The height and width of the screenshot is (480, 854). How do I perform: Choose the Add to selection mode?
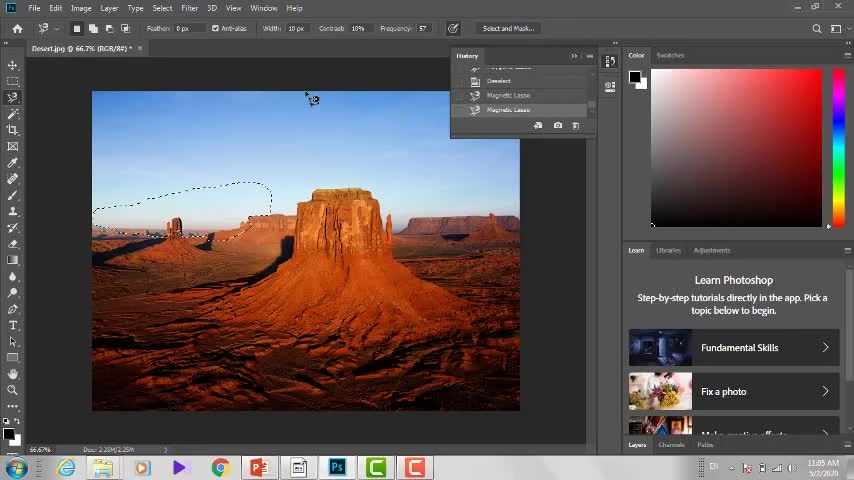click(x=93, y=28)
